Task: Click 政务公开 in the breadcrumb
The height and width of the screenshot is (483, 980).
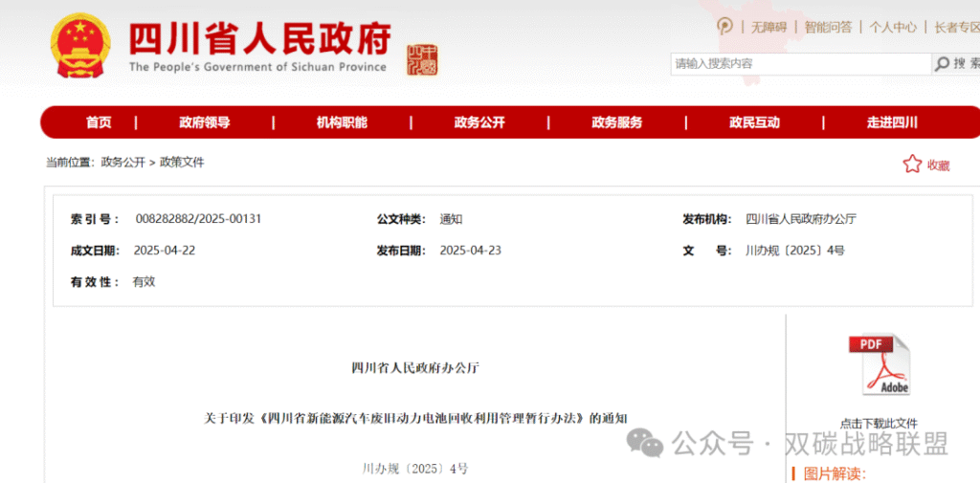Action: click(122, 163)
